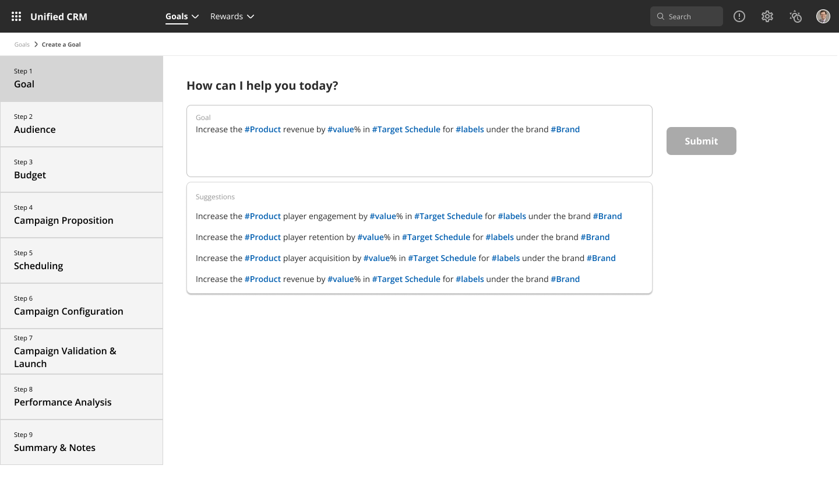The image size is (839, 504).
Task: Click the sun and clock icon in header
Action: [795, 16]
